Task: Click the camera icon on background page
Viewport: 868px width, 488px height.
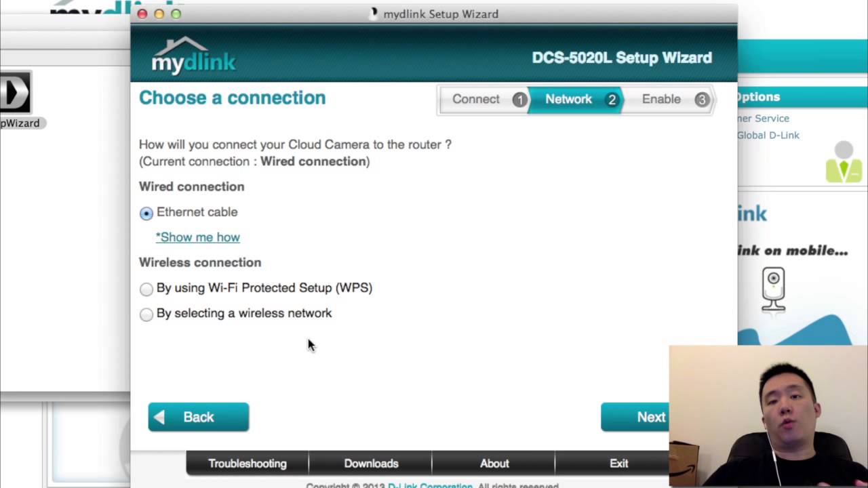Action: coord(773,289)
